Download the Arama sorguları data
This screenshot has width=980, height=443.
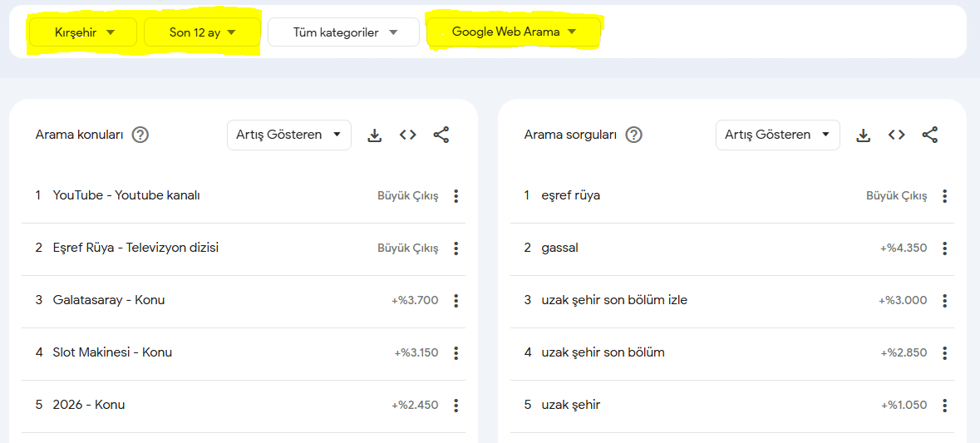[x=864, y=135]
